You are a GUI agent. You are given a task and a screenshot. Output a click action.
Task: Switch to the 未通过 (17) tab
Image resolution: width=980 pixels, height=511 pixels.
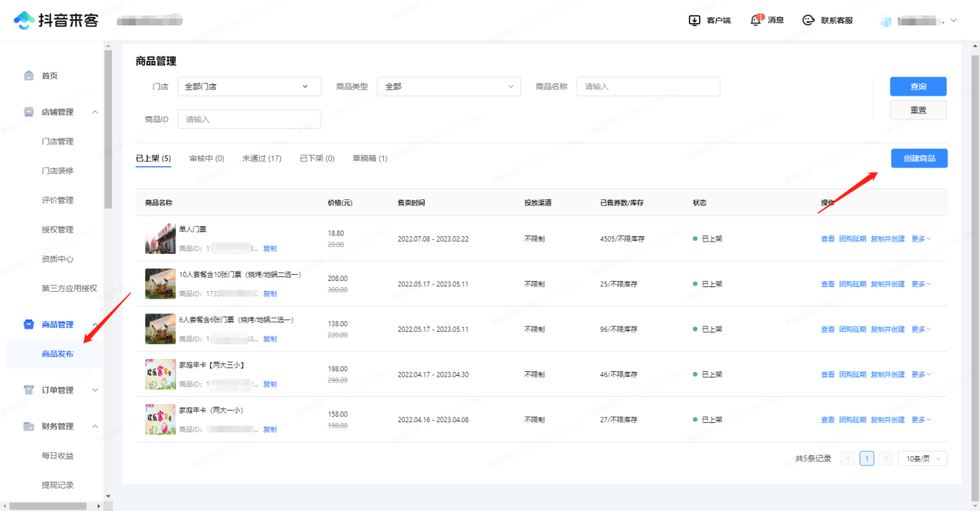click(x=261, y=158)
